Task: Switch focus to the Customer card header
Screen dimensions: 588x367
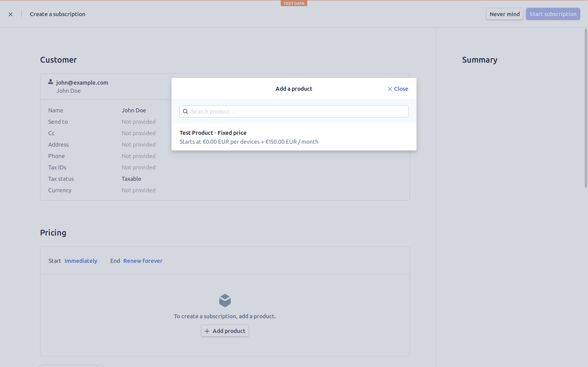Action: point(58,60)
